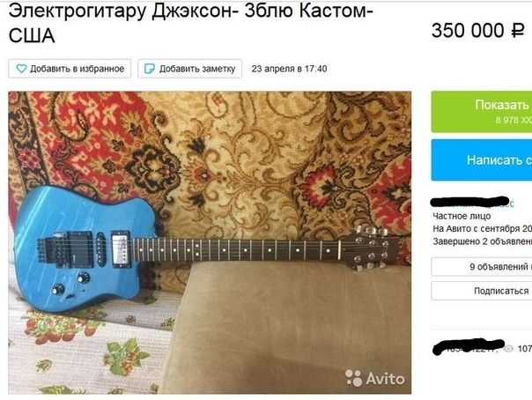Click the На Авито с сентября text

click(482, 229)
